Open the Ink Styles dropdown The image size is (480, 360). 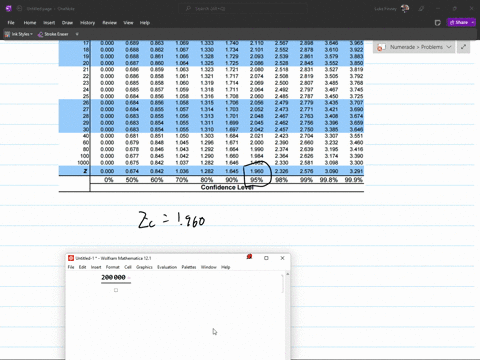[x=19, y=34]
